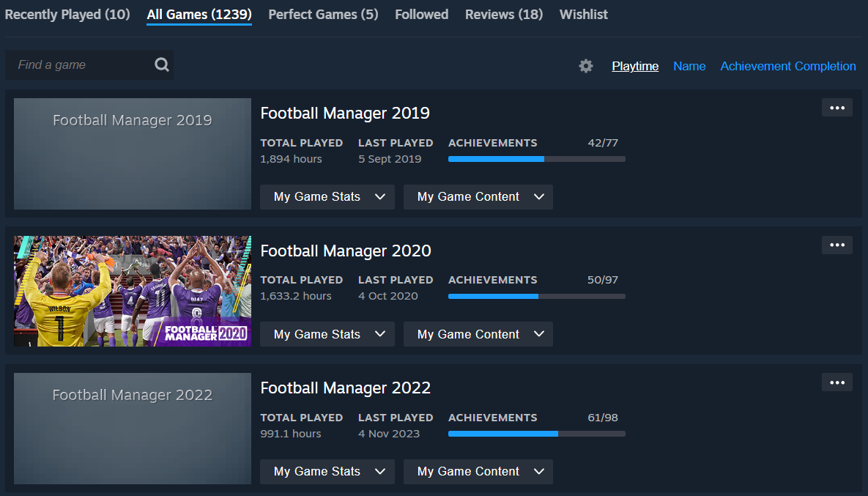
Task: Open Football Manager 2019 title link
Action: click(x=345, y=113)
